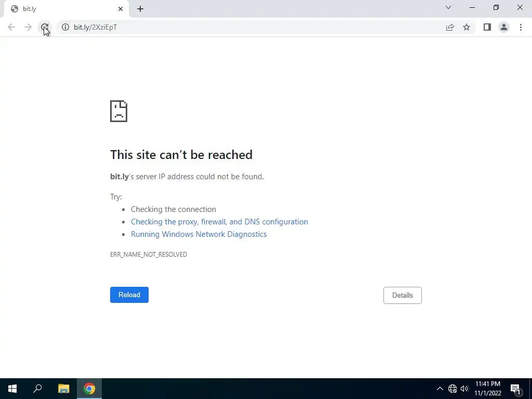This screenshot has width=532, height=399.
Task: Open the volume speaker tray icon
Action: pos(464,389)
